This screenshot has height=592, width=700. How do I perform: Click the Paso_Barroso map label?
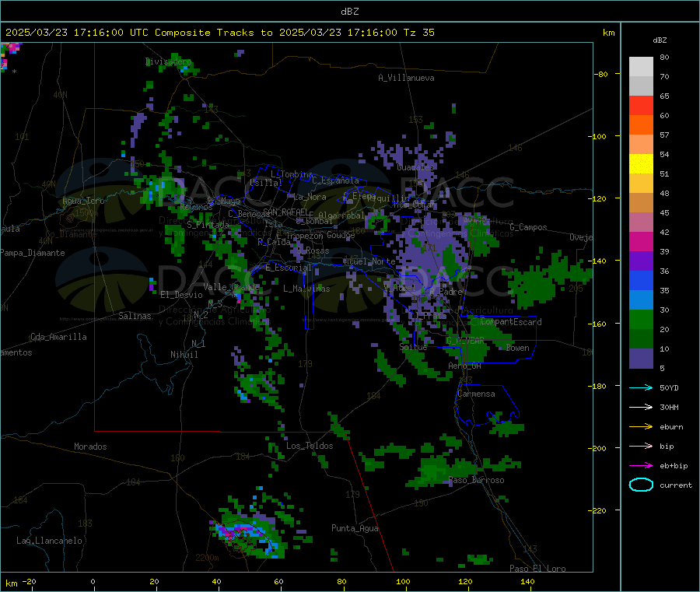476,481
